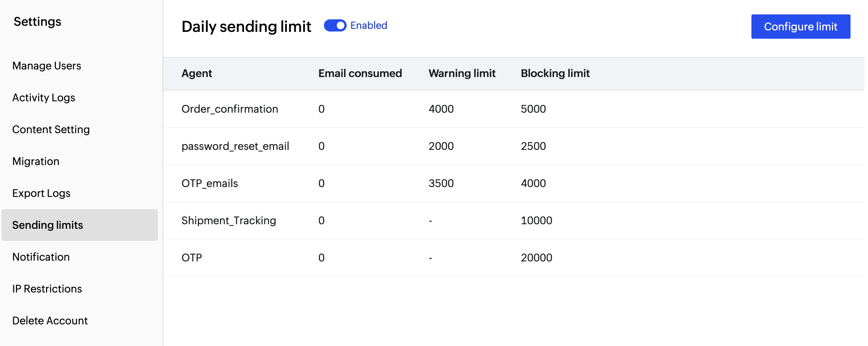Screen dimensions: 868x346
Task: View Activity Logs
Action: coord(43,98)
